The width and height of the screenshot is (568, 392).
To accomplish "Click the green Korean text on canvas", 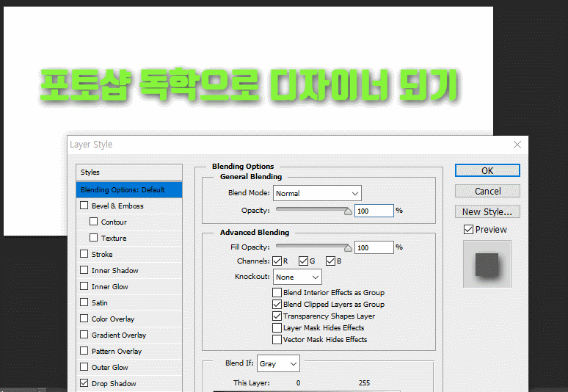I will 249,84.
